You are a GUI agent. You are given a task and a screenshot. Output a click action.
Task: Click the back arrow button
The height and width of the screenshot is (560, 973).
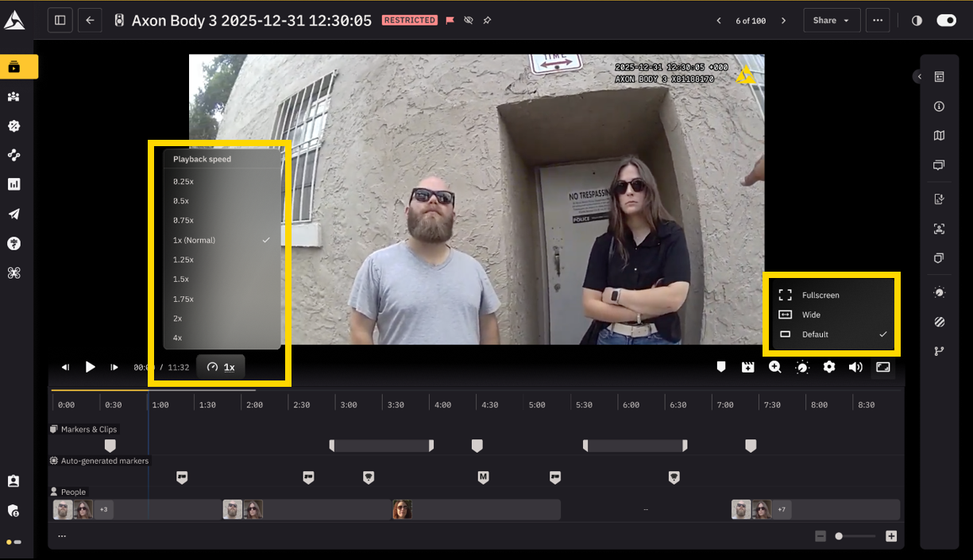click(x=90, y=21)
